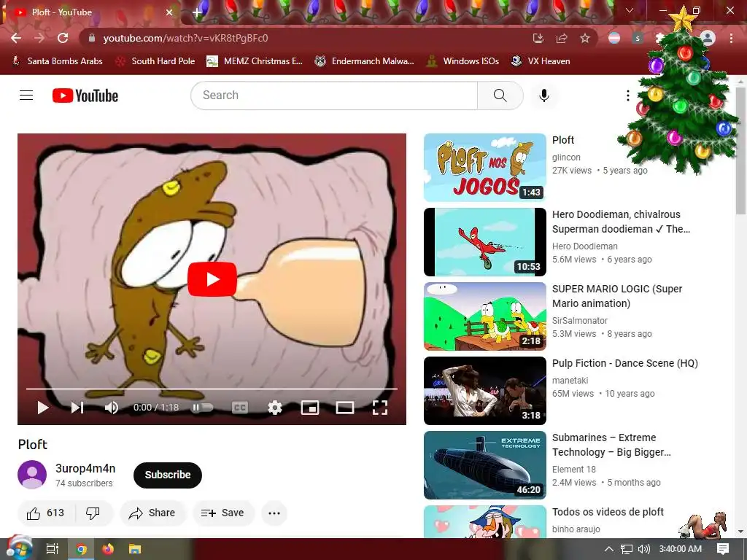Start voice search with microphone icon
The image size is (747, 560).
(543, 96)
